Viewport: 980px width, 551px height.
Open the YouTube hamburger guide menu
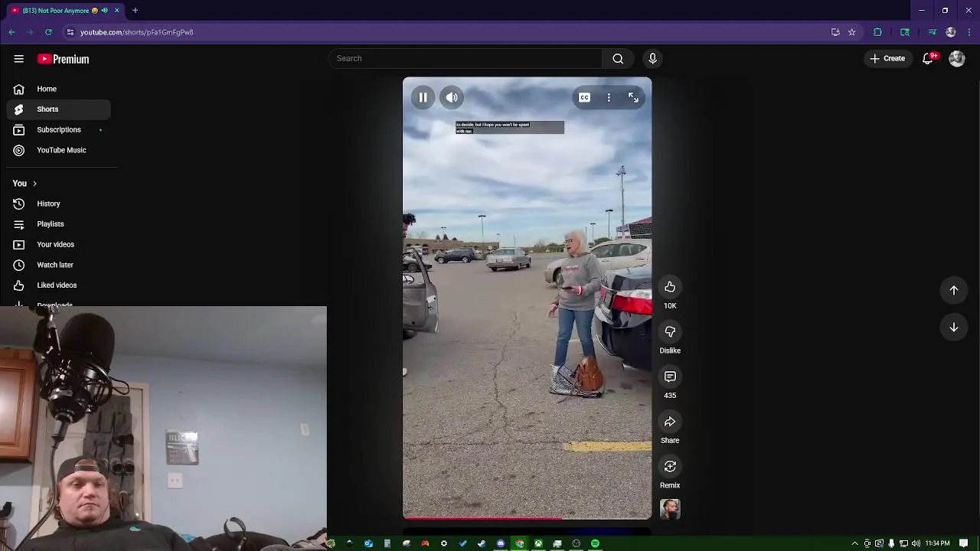point(19,59)
